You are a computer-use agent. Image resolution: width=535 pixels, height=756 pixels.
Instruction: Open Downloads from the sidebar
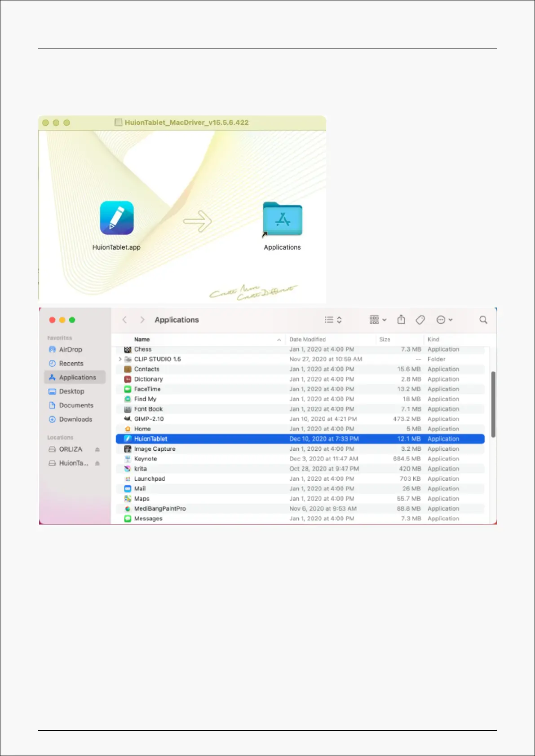click(x=70, y=419)
